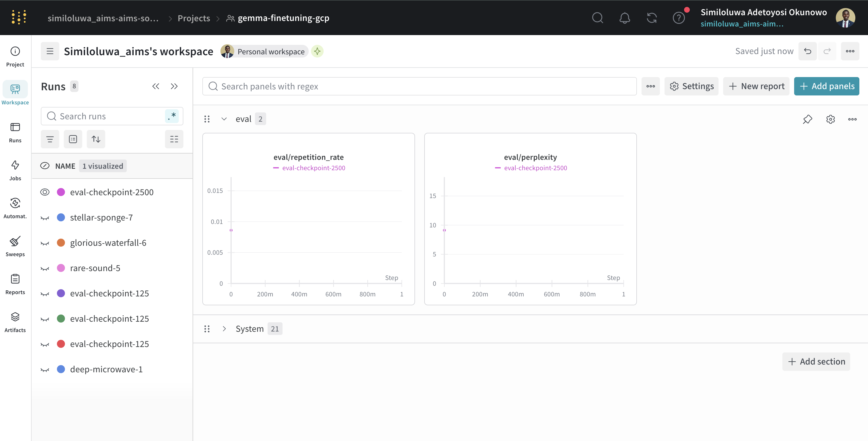The width and height of the screenshot is (868, 441).
Task: Click the Search panels with regex field
Action: click(419, 86)
